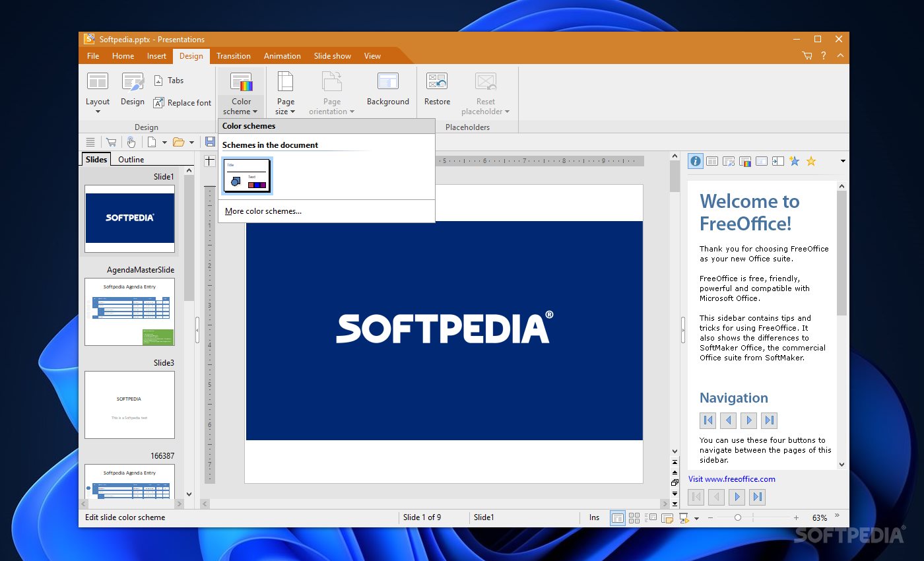The image size is (924, 561).
Task: Switch to the View ribbon tab
Action: [372, 56]
